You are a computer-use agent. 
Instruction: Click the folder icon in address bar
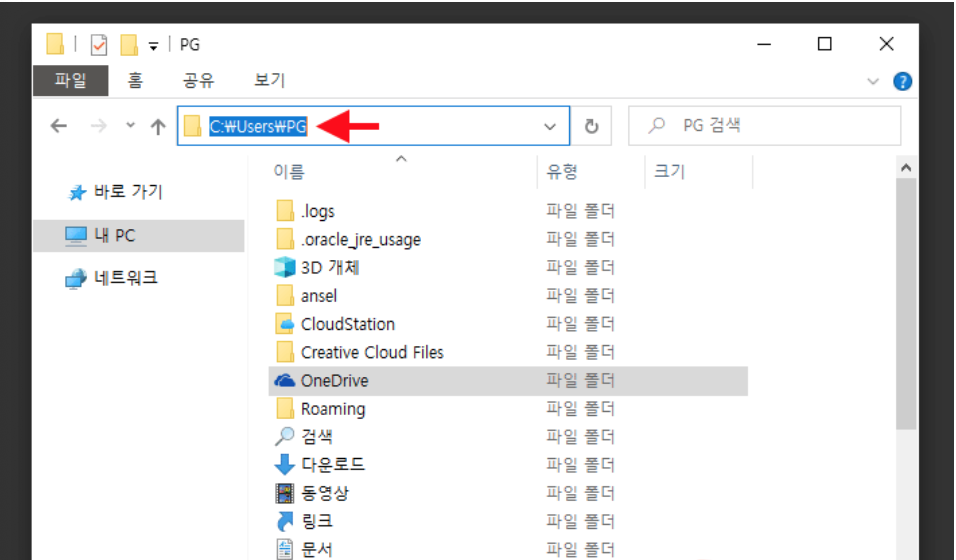coord(193,126)
